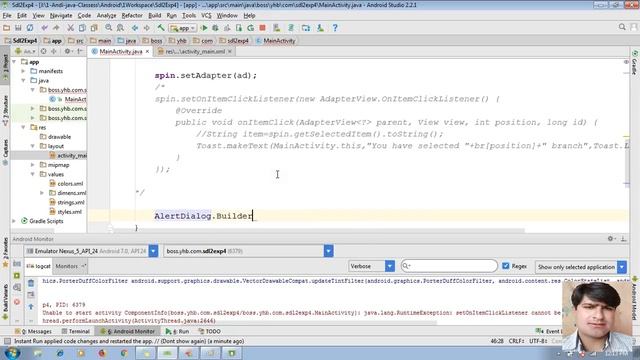640x360 pixels.
Task: Collapse the res folder
Action: pos(23,127)
